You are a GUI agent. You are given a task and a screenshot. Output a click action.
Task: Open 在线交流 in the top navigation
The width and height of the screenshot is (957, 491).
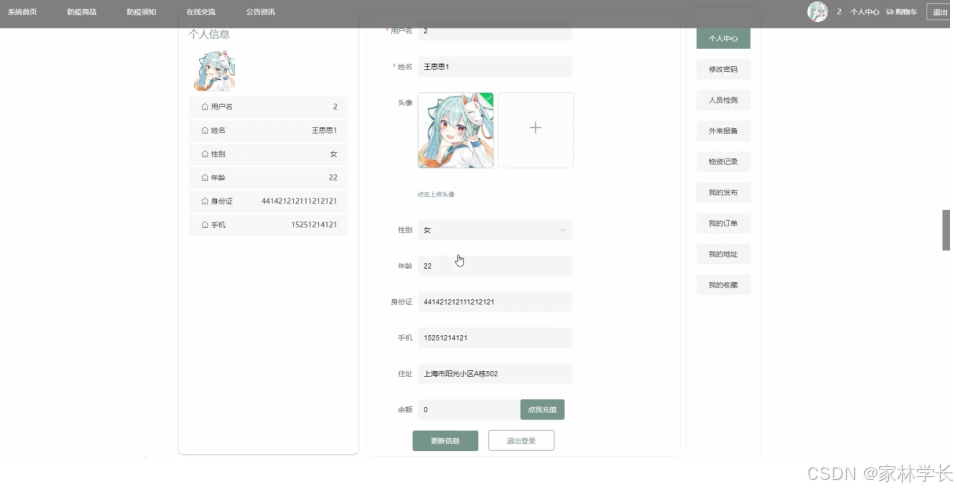pos(201,12)
